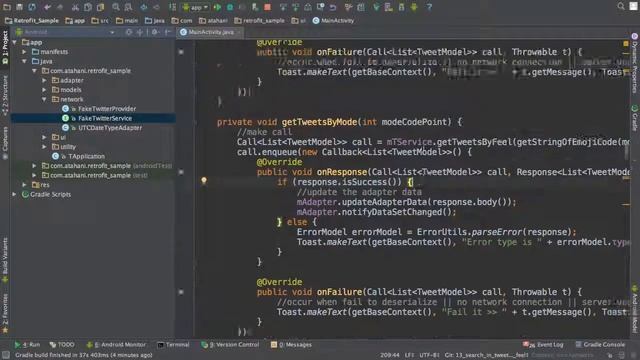Image resolution: width=640 pixels, height=360 pixels.
Task: Click the Help question mark icon
Action: pos(429,7)
